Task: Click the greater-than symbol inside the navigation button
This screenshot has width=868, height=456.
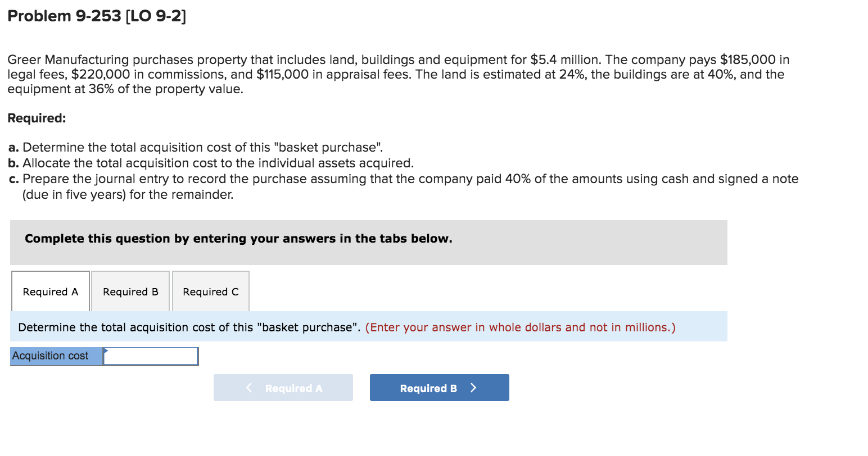Action: tap(473, 387)
